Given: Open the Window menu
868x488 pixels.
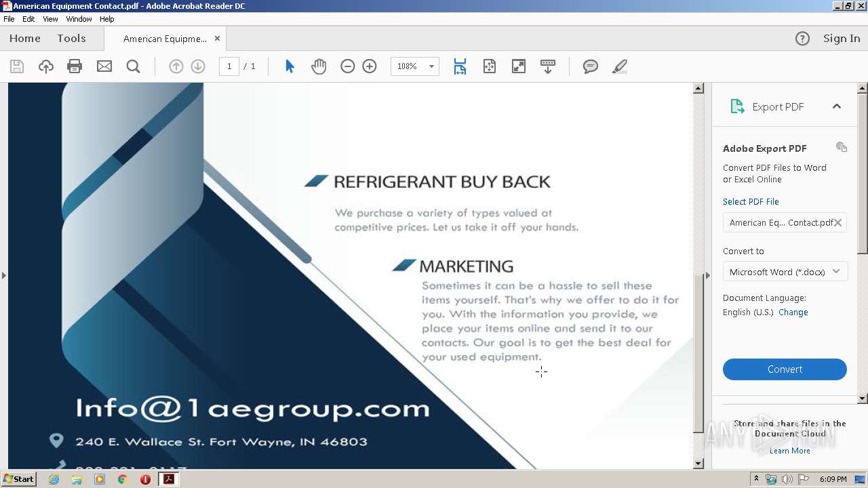Looking at the screenshot, I should 79,19.
